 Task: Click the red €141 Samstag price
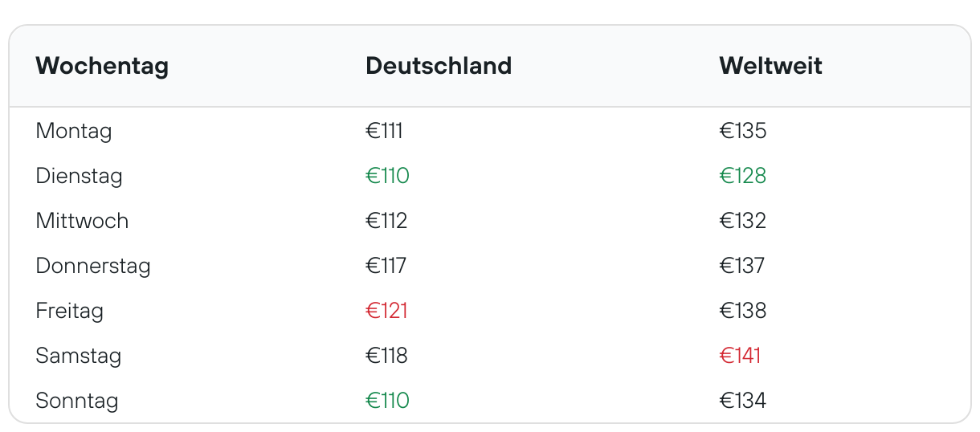pyautogui.click(x=741, y=356)
